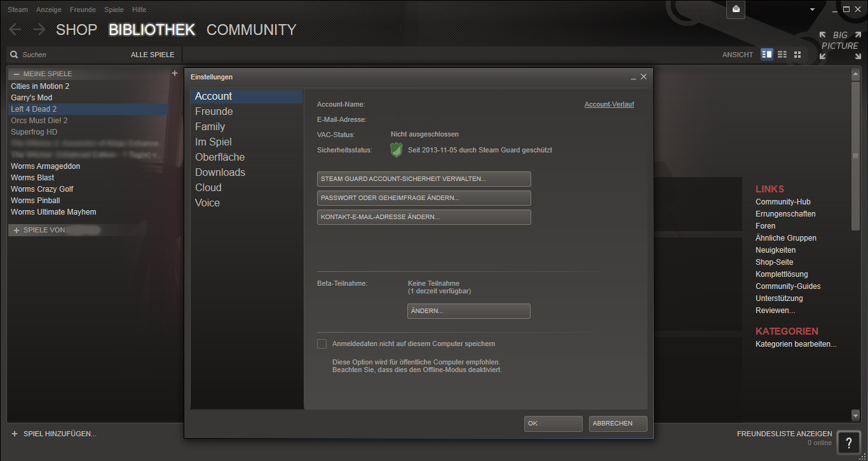Enable 'Anmeldedaten nicht auf diesem Computer speichern' checkbox
This screenshot has height=461, width=868.
[322, 344]
